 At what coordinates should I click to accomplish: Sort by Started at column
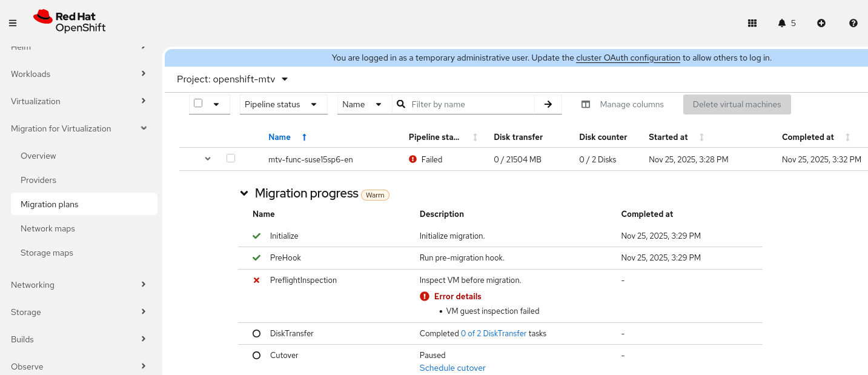coord(701,138)
